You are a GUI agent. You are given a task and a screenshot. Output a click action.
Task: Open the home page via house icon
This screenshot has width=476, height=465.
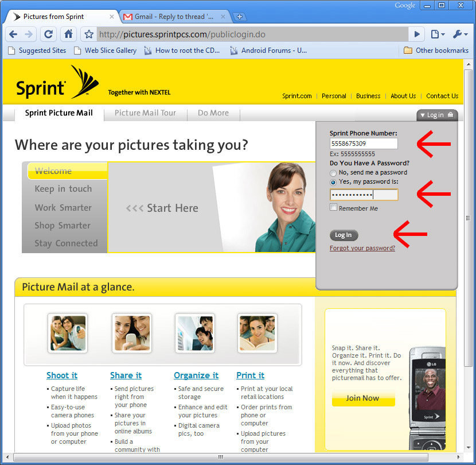(68, 34)
